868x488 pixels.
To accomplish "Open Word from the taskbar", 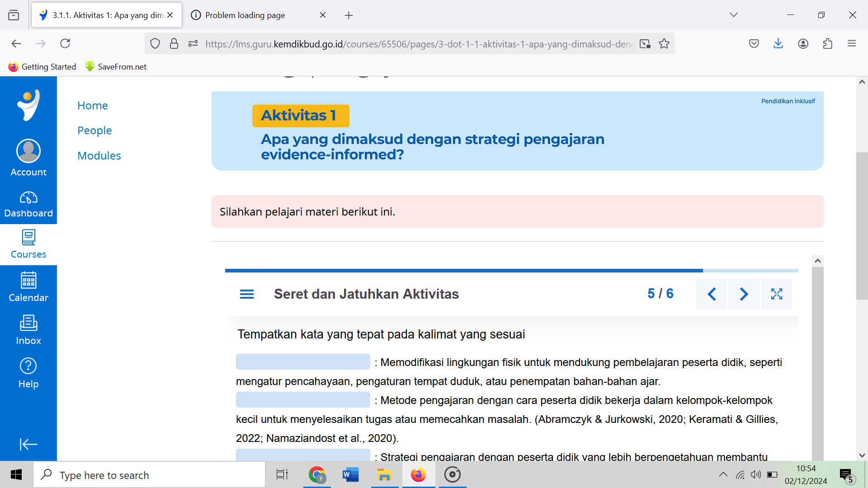I will tap(350, 475).
